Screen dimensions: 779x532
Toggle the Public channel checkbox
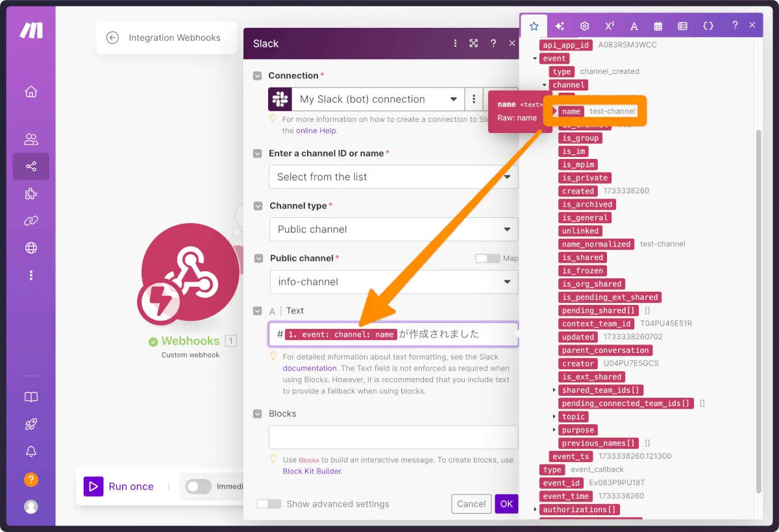click(x=258, y=258)
